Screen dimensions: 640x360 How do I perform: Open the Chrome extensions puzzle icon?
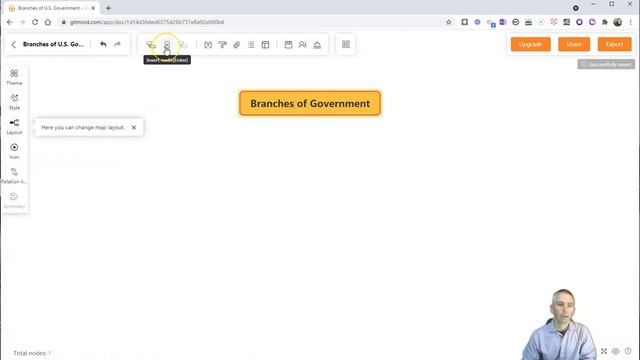(605, 22)
